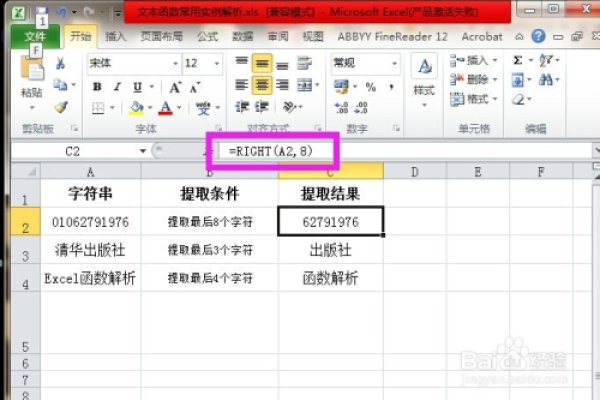Apply percent style format

pyautogui.click(x=370, y=87)
